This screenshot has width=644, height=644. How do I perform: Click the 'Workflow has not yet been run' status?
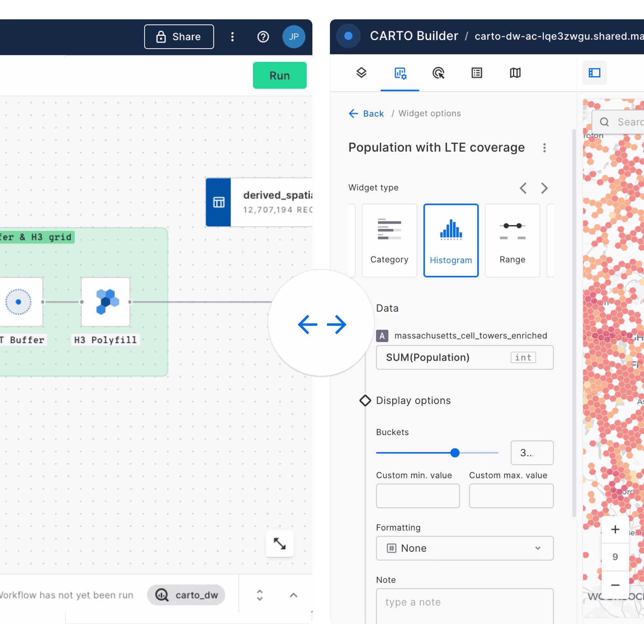click(x=66, y=595)
